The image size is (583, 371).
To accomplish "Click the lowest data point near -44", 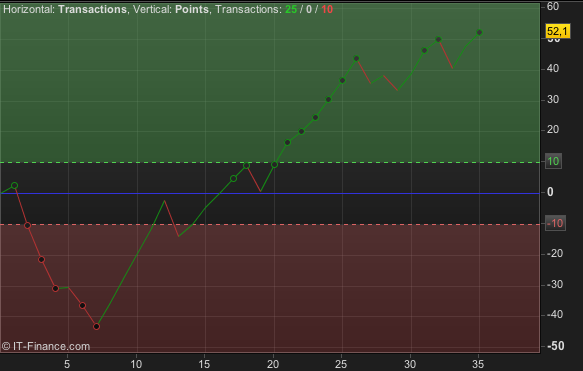I will click(97, 327).
